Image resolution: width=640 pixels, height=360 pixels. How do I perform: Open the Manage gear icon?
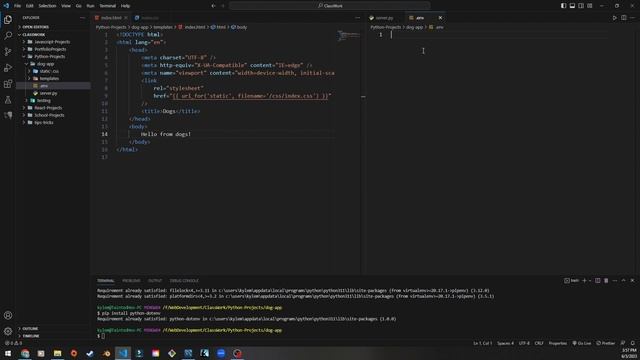tap(8, 331)
